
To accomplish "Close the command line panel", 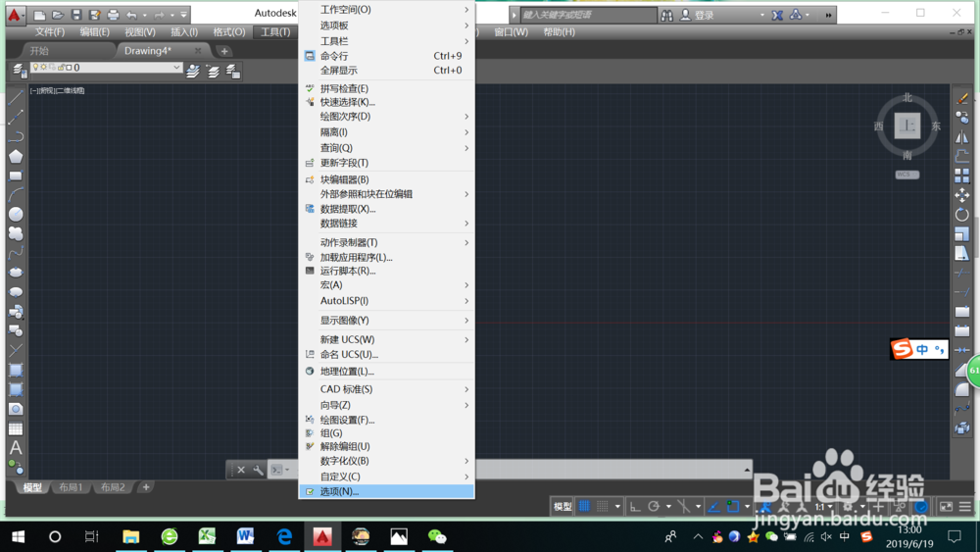I will [x=241, y=470].
